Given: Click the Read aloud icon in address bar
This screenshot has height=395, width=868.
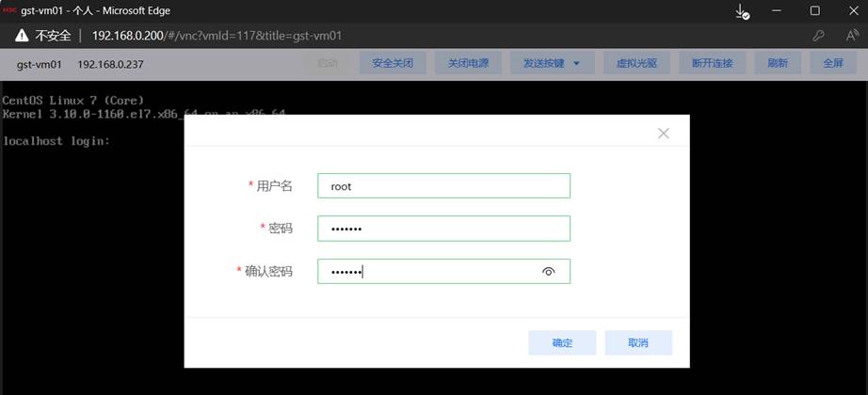Looking at the screenshot, I should click(x=851, y=36).
